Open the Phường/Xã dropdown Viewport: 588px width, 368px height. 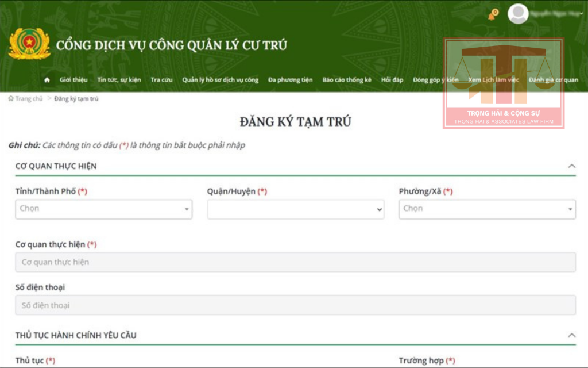[487, 209]
